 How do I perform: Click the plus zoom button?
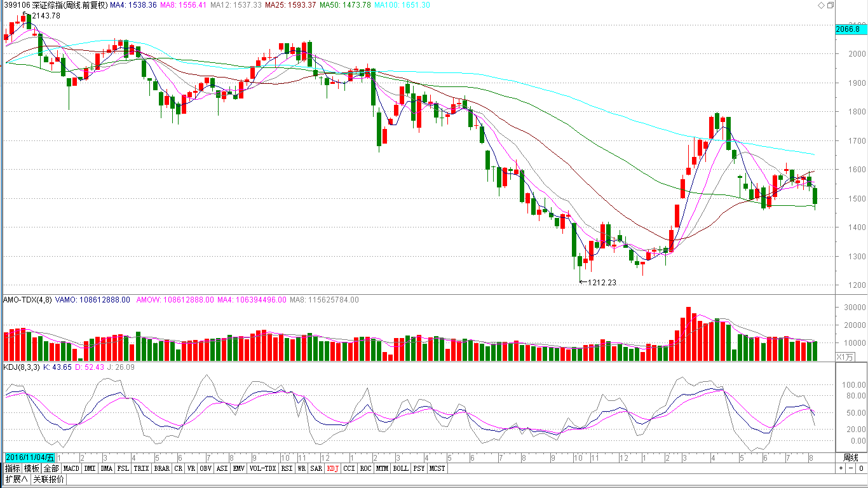click(x=841, y=468)
